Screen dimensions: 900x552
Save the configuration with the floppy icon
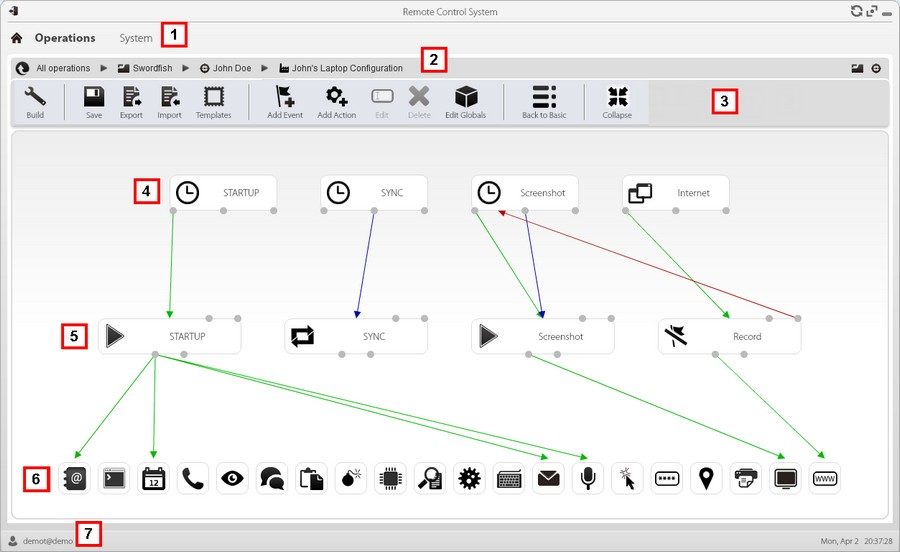[x=94, y=102]
